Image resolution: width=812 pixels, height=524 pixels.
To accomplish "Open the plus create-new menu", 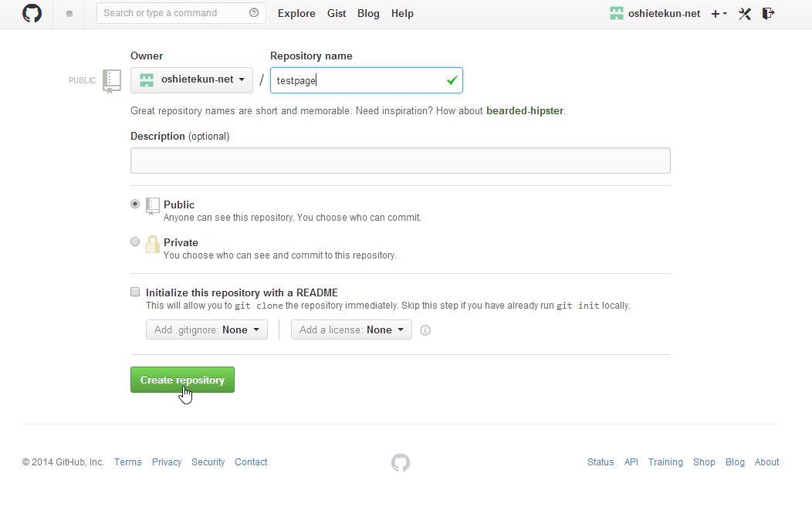I will (x=719, y=13).
